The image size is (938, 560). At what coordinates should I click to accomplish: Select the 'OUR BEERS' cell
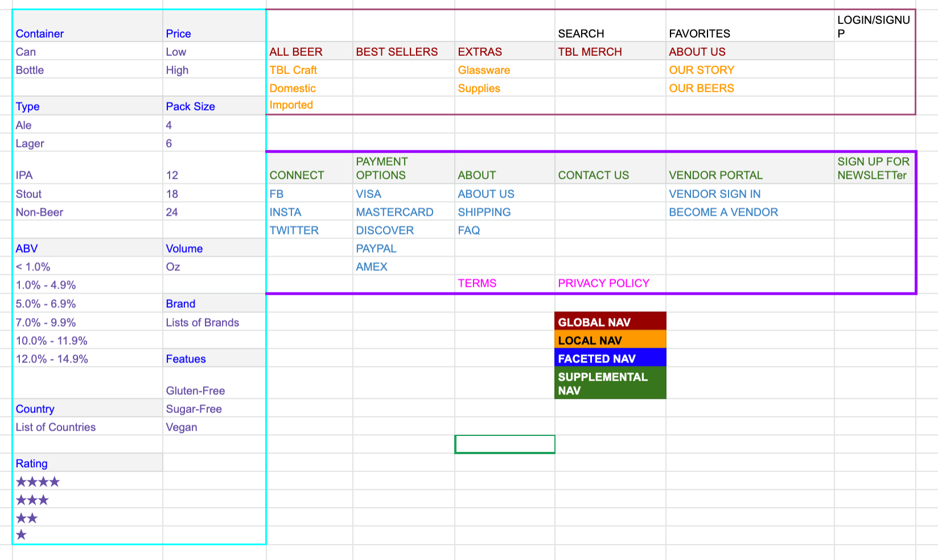click(750, 88)
